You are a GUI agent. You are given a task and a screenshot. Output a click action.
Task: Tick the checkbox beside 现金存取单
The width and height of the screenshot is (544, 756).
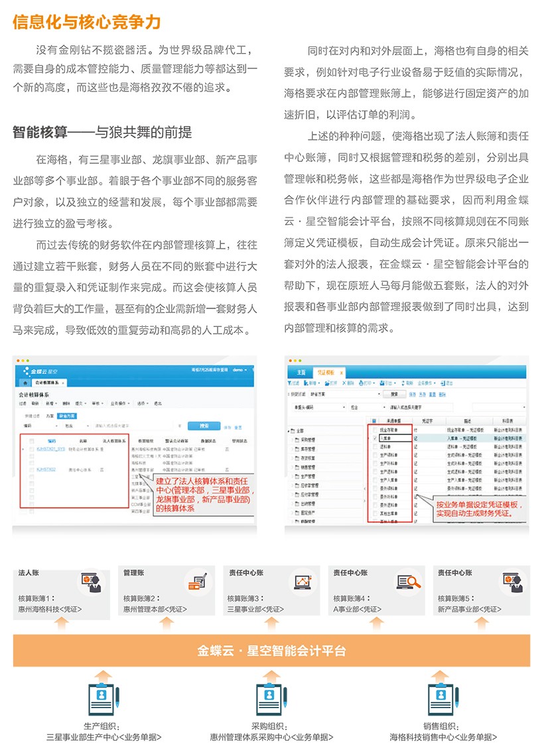tap(375, 430)
